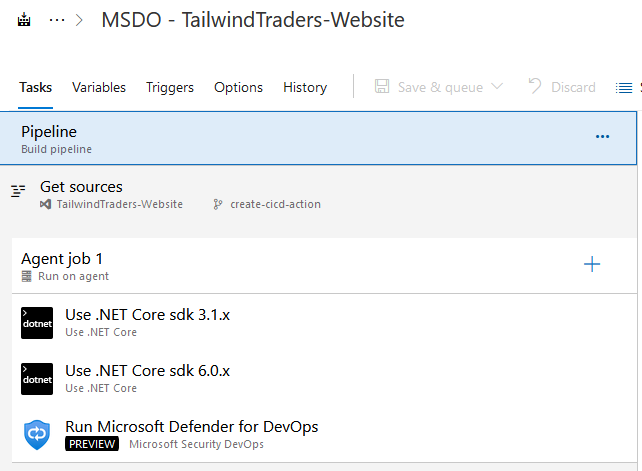Viewport: 642px width, 471px height.
Task: Click the PREVIEW badge
Action: (92, 444)
